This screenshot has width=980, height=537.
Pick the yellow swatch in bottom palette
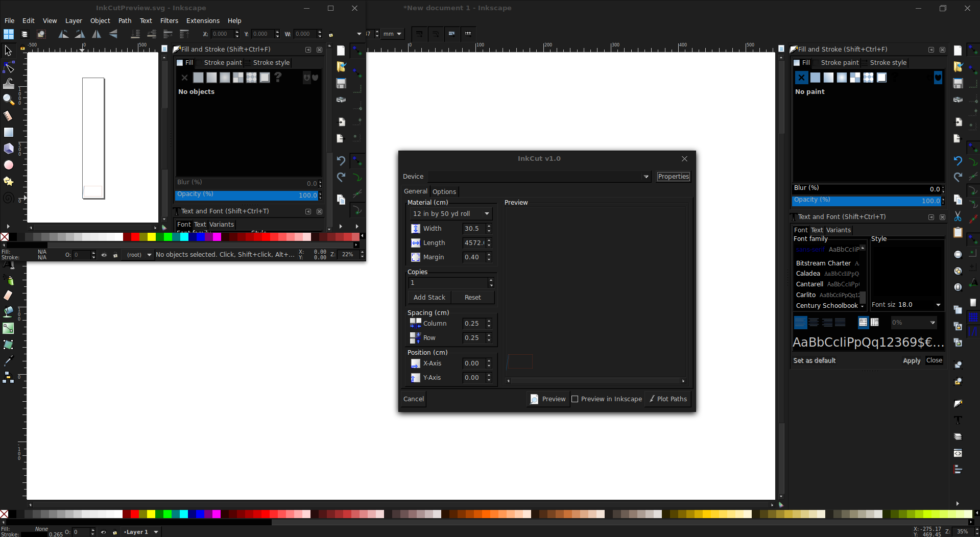coord(151,514)
